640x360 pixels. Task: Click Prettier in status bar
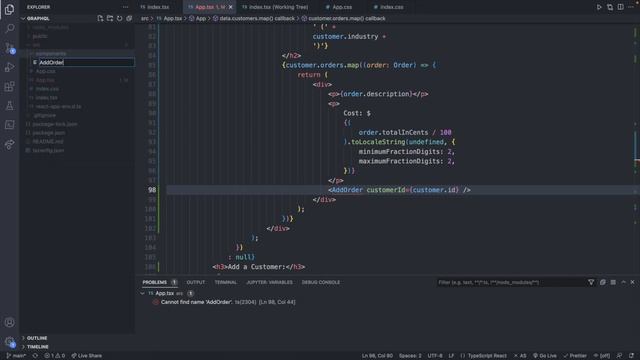[575, 356]
